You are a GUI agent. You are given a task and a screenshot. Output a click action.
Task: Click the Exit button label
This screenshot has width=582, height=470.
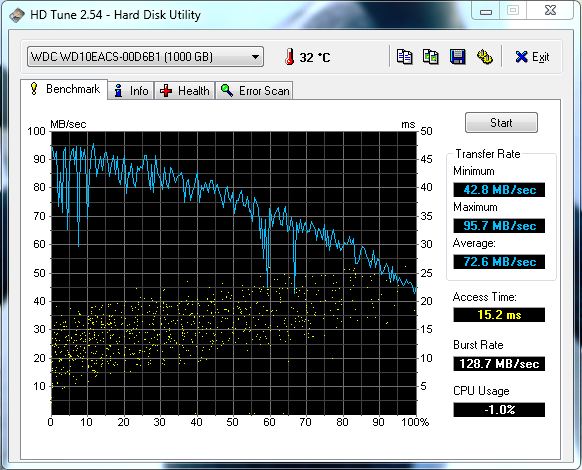[x=540, y=57]
